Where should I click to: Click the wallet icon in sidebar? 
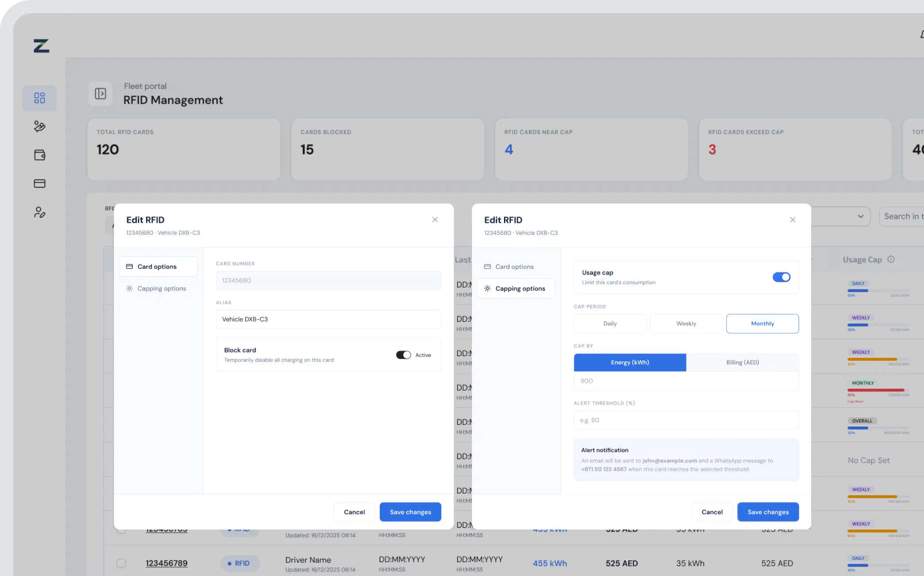tap(39, 155)
